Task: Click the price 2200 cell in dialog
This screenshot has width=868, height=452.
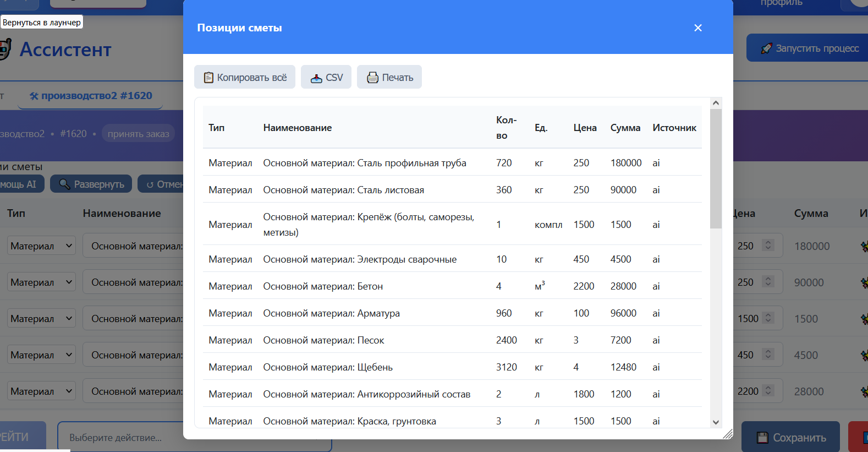Action: tap(584, 286)
